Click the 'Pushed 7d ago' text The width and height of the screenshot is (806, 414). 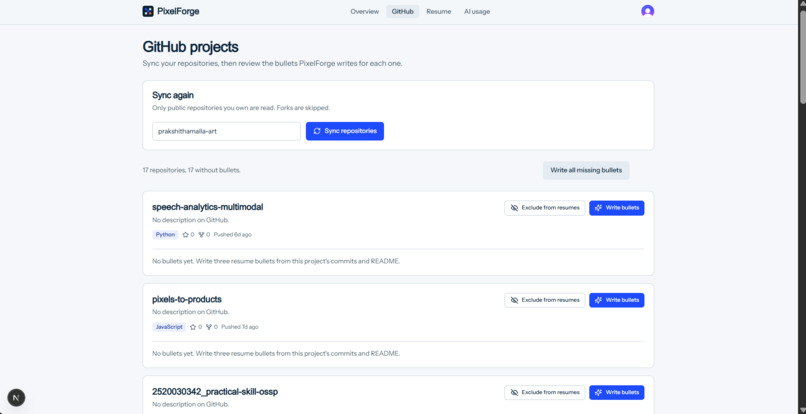click(240, 327)
